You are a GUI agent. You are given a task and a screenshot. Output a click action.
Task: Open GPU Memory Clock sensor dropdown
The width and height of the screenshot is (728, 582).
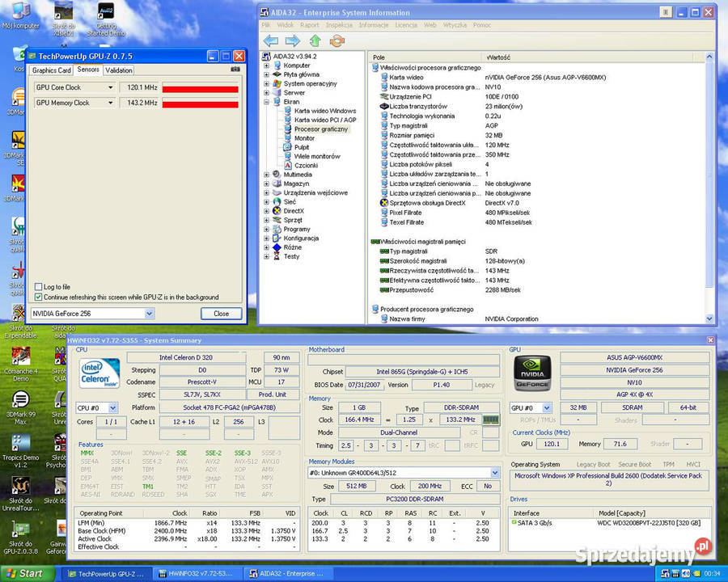pos(111,103)
